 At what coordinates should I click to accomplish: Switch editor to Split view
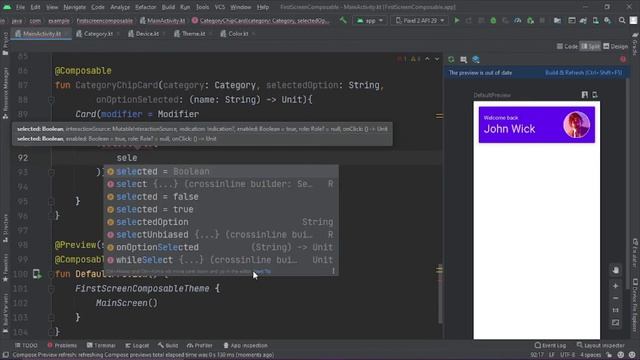click(x=590, y=47)
